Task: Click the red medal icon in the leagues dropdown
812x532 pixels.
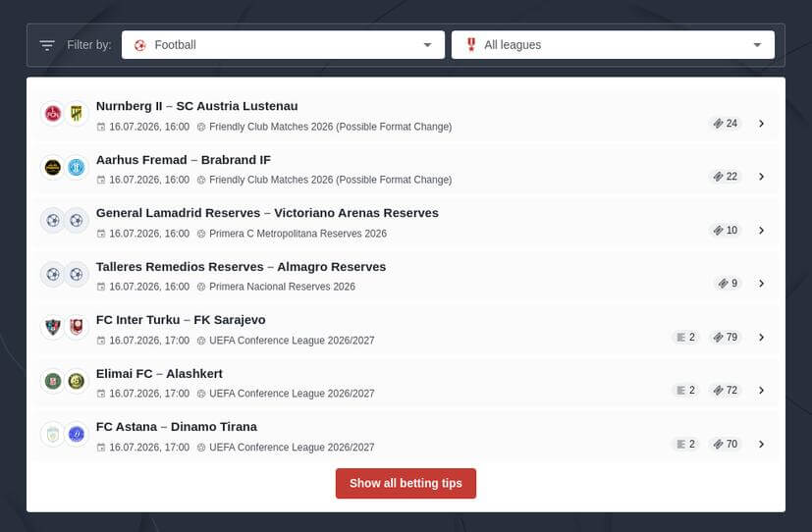Action: click(470, 44)
